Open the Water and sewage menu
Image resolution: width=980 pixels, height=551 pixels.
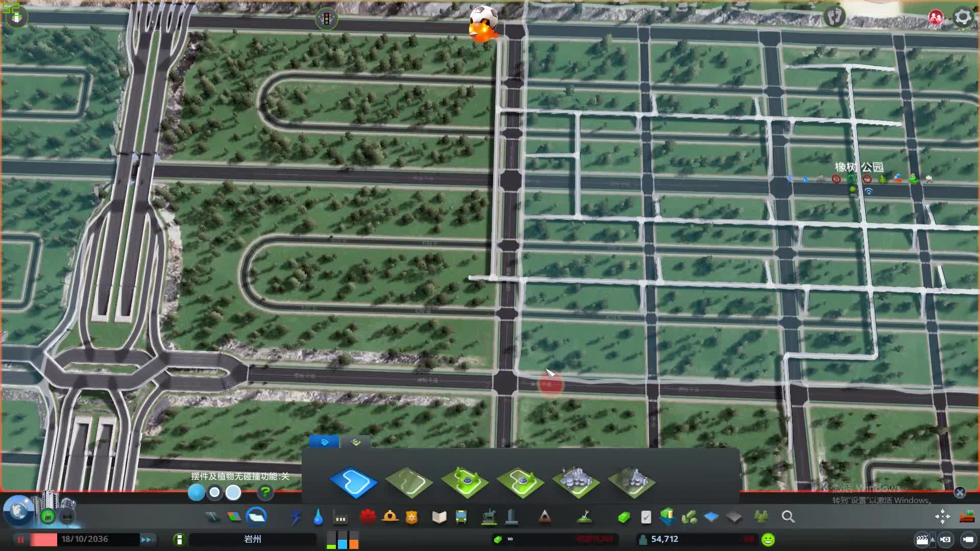click(x=318, y=517)
